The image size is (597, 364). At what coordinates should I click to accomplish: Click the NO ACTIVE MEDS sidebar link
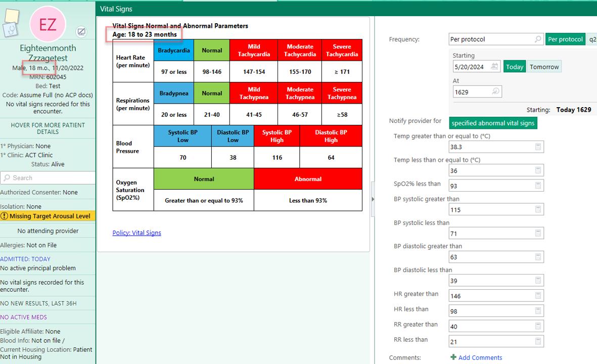24,317
